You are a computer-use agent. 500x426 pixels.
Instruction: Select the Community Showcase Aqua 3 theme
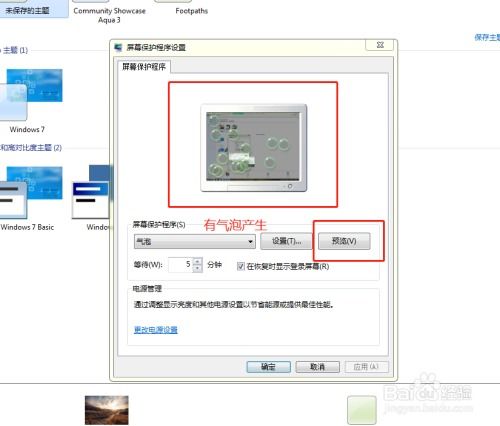109,15
